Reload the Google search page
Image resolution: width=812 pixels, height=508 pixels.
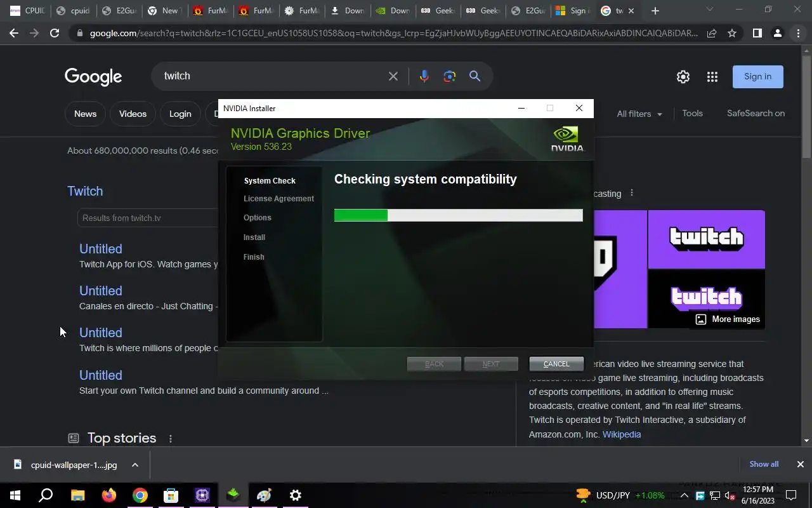(55, 33)
